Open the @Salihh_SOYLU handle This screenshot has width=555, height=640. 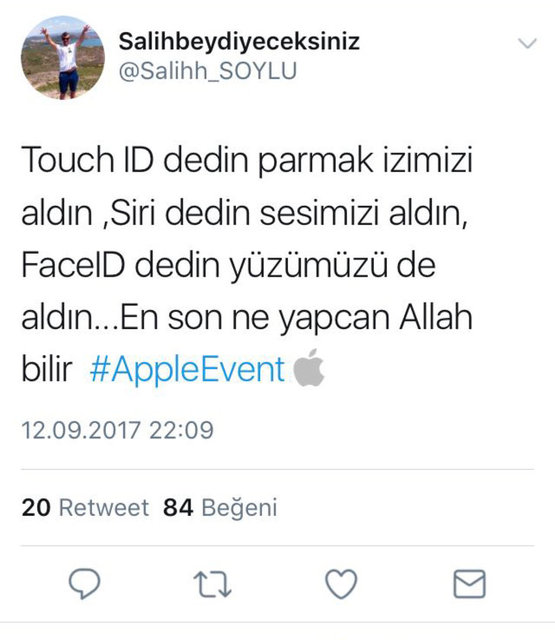coord(208,71)
